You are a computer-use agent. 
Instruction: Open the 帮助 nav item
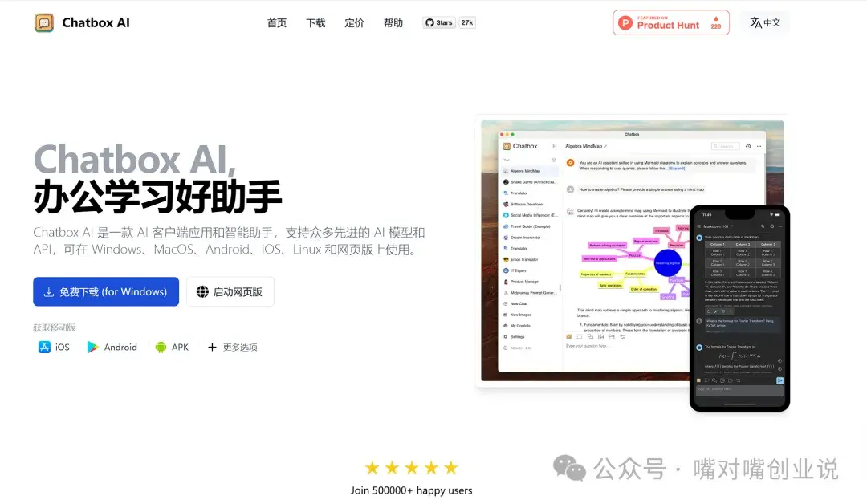(393, 22)
